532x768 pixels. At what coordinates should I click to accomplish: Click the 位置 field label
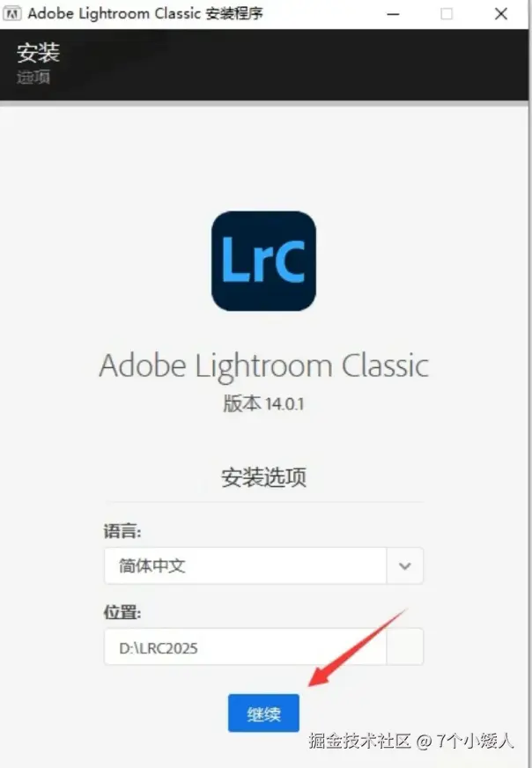point(122,612)
